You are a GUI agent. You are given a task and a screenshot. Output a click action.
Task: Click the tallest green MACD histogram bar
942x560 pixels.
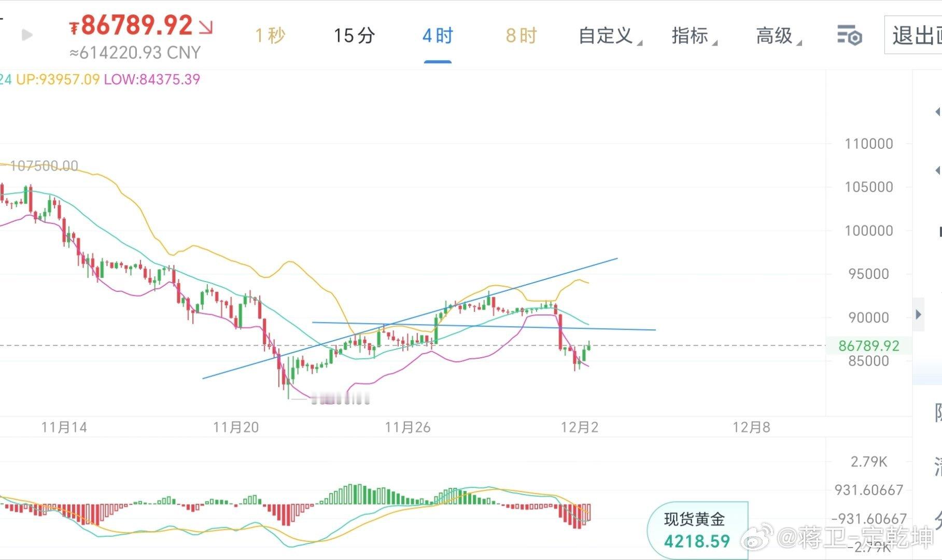click(350, 493)
